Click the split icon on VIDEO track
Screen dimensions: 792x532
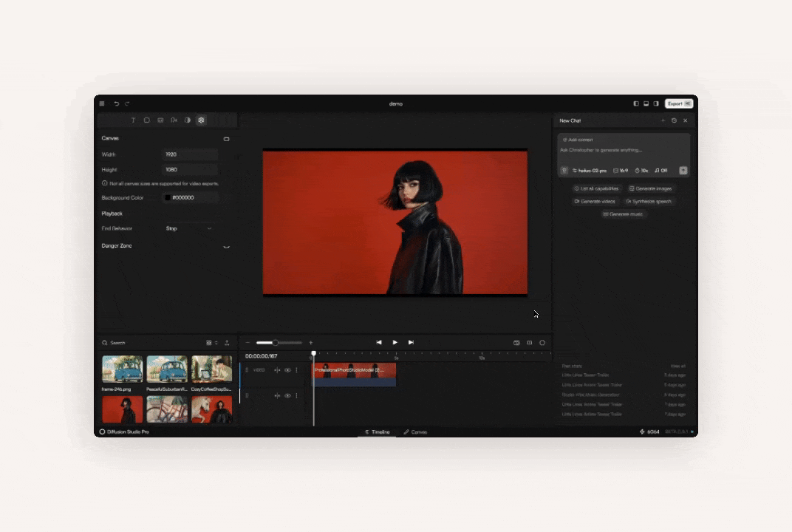[277, 370]
